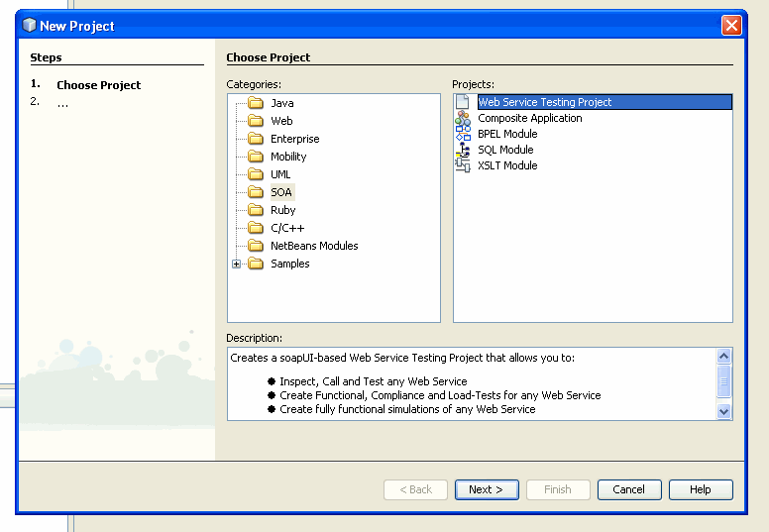Click the Cancel button

point(629,489)
